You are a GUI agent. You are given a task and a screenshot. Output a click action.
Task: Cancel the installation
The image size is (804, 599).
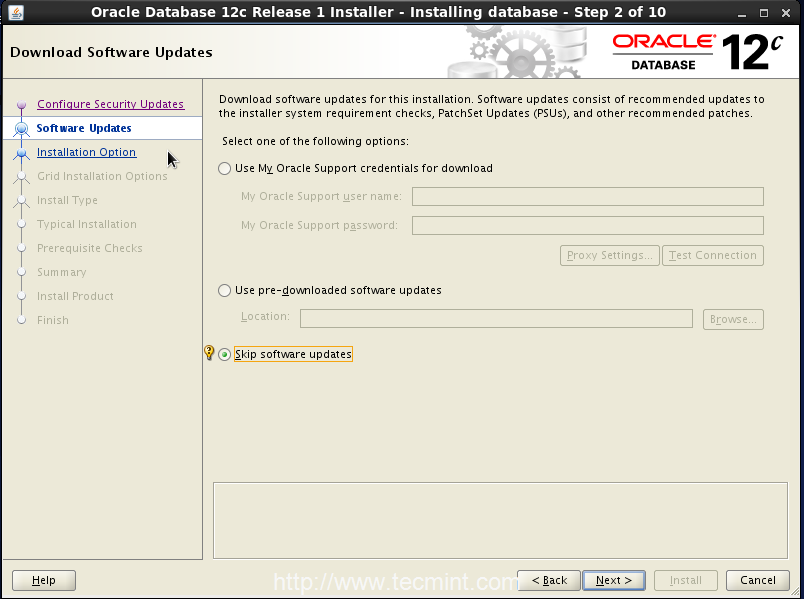[x=758, y=581]
